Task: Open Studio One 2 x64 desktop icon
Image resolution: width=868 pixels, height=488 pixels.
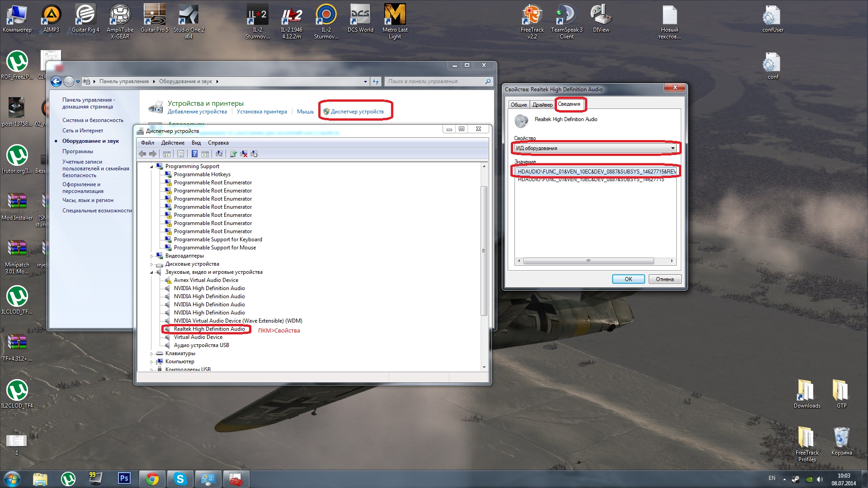Action: 189,22
